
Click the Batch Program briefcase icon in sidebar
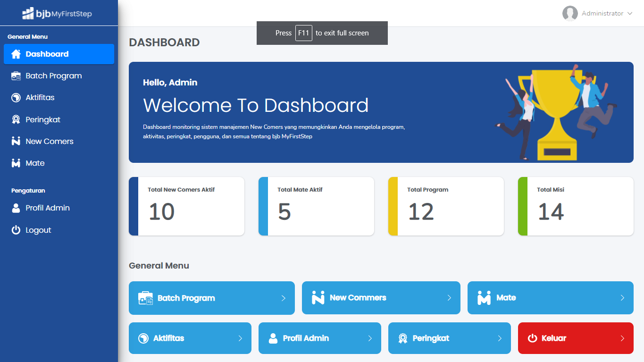coord(16,76)
